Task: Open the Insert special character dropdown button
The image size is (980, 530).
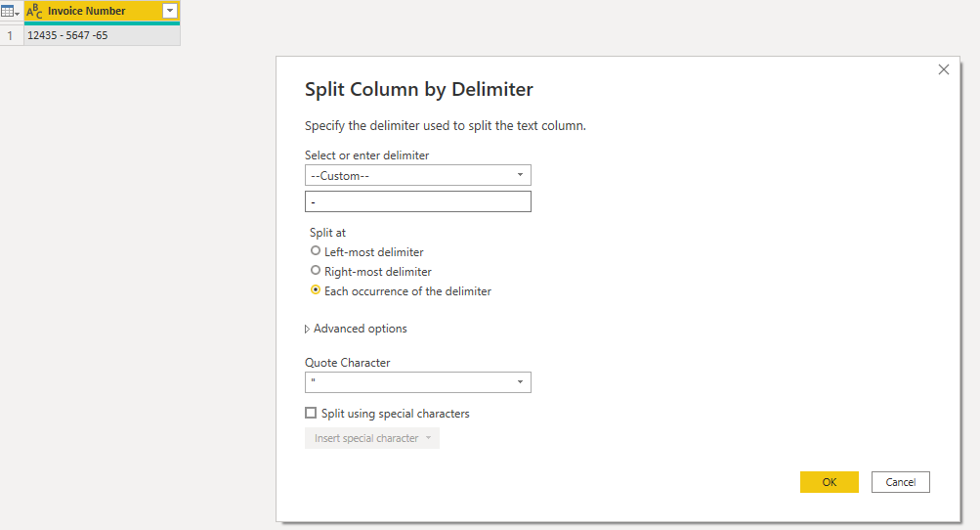Action: pyautogui.click(x=372, y=438)
